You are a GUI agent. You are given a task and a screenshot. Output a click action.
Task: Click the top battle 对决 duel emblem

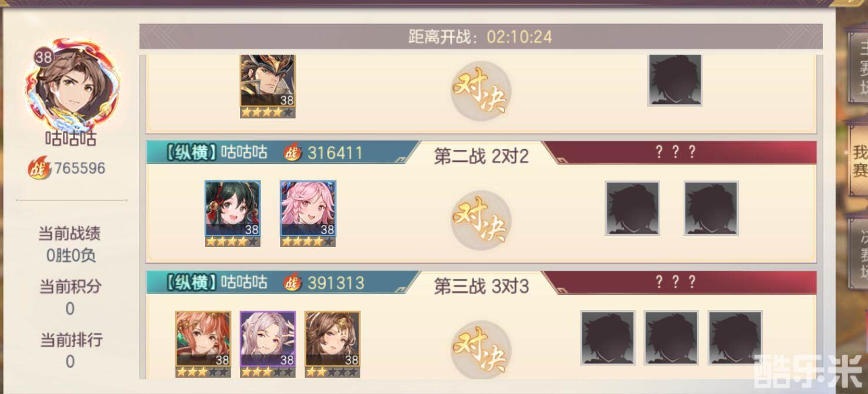[x=481, y=92]
